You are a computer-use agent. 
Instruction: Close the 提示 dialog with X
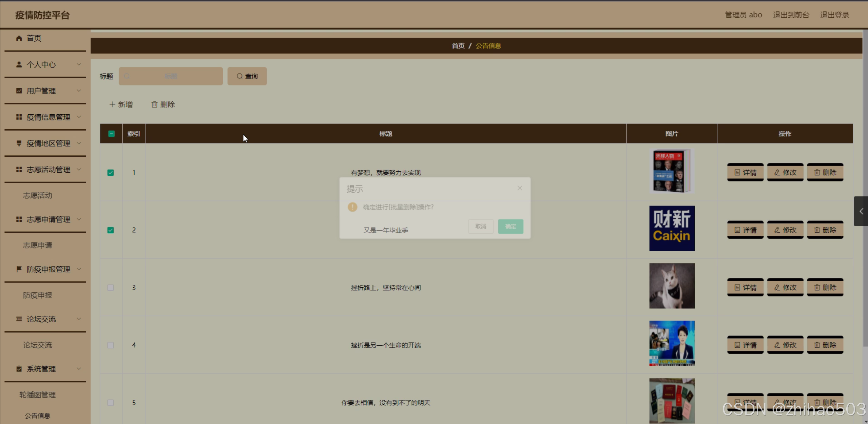520,188
